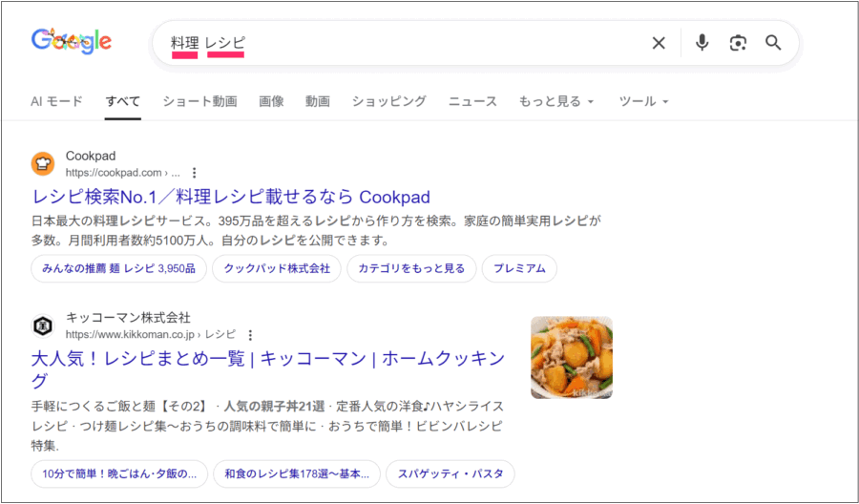Click the カテゴリをもっと見る chip

(x=411, y=268)
